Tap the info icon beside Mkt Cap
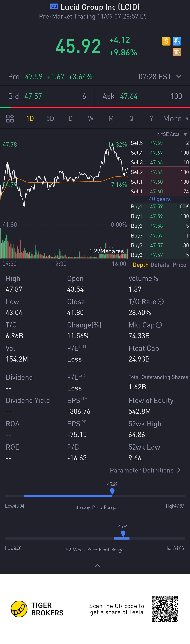 159,325
